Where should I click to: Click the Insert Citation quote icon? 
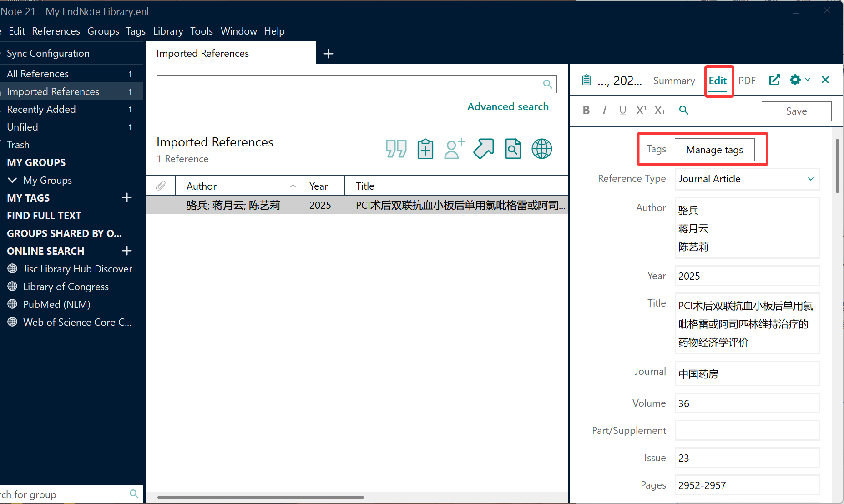[396, 149]
